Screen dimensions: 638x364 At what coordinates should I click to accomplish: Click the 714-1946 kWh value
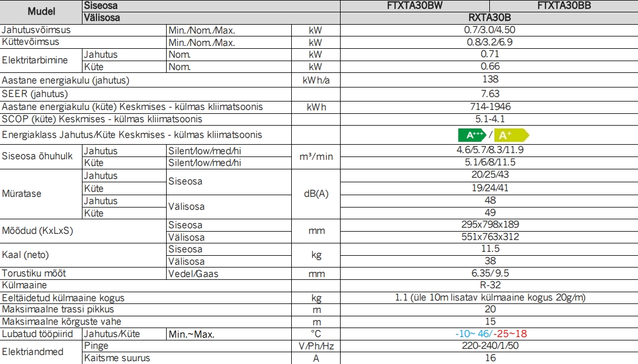click(490, 107)
